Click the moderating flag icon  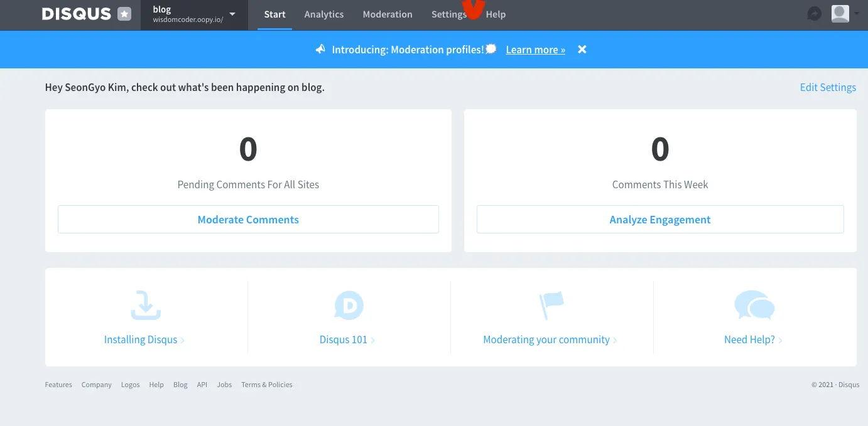click(551, 306)
